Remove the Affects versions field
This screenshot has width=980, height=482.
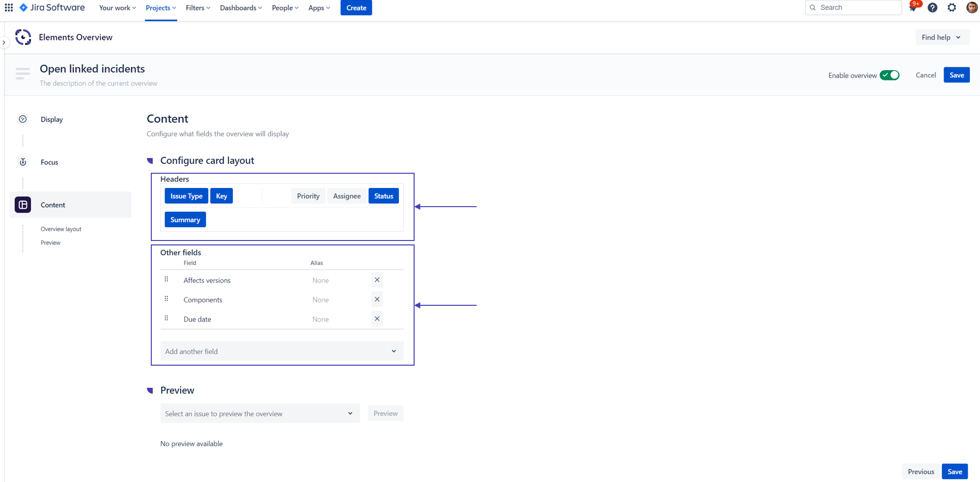tap(377, 280)
